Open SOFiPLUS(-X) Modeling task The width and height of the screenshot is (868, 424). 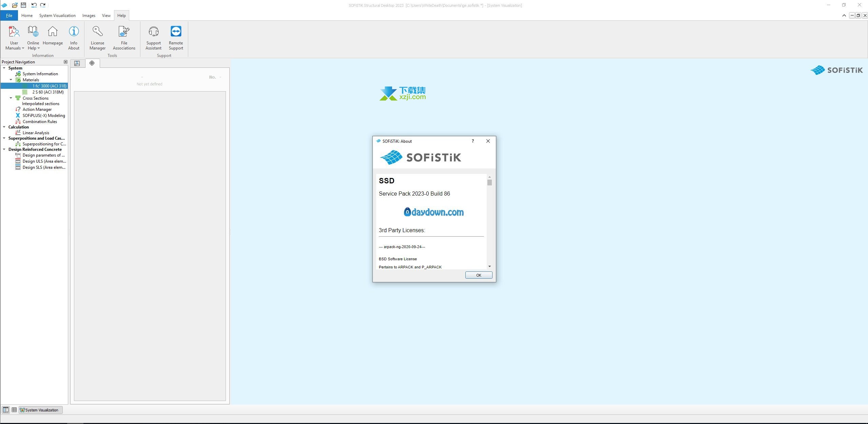(x=44, y=116)
